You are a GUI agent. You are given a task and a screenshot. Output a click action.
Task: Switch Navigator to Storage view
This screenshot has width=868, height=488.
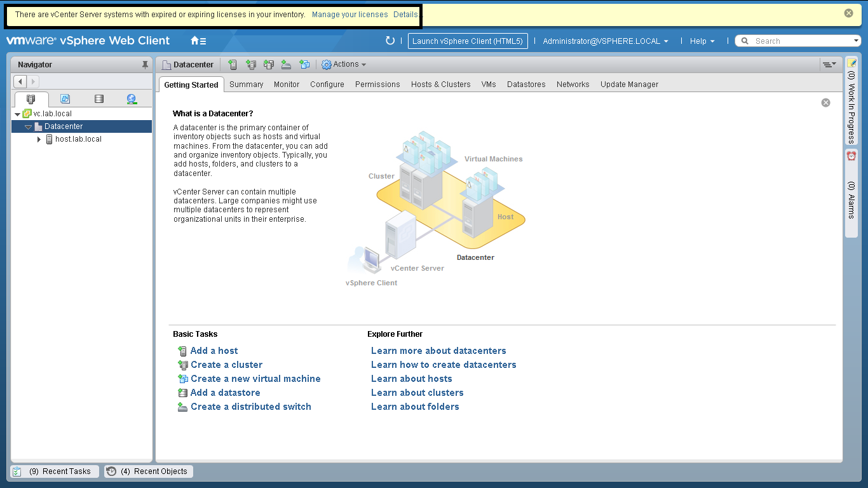coord(98,99)
